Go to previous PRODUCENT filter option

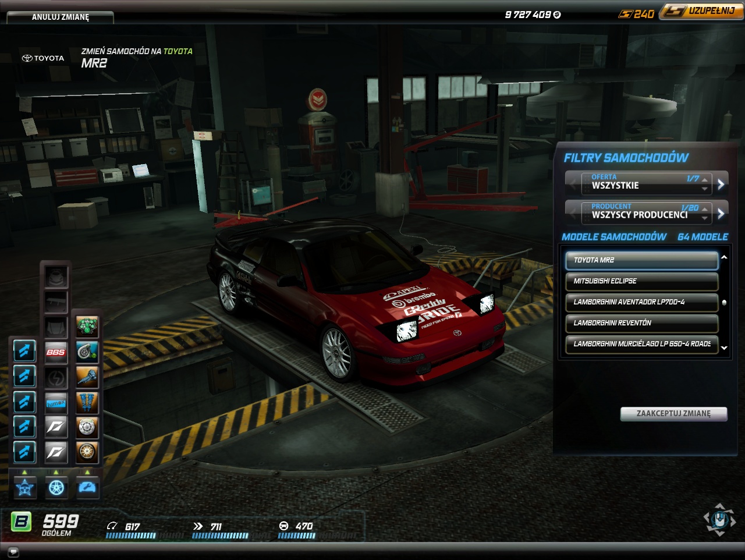tap(573, 213)
